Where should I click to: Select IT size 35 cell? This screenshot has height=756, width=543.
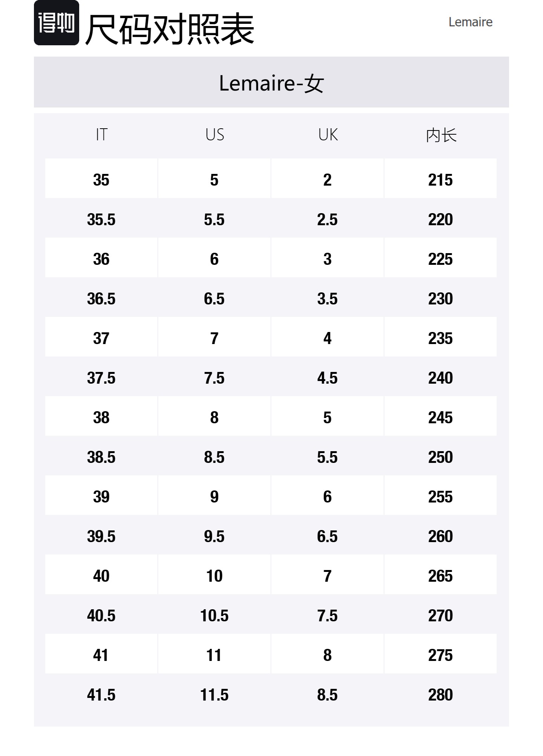[x=101, y=180]
